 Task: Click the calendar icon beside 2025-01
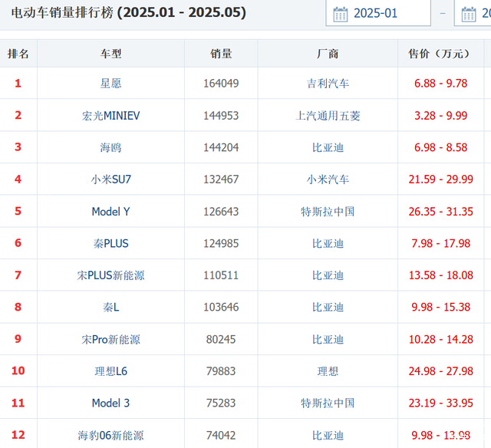point(341,14)
